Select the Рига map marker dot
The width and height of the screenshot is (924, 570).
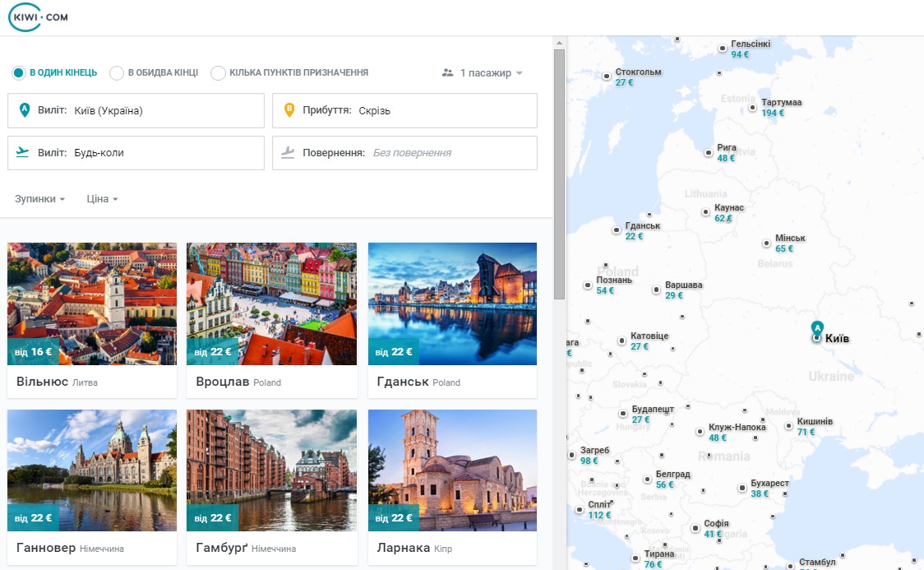709,153
